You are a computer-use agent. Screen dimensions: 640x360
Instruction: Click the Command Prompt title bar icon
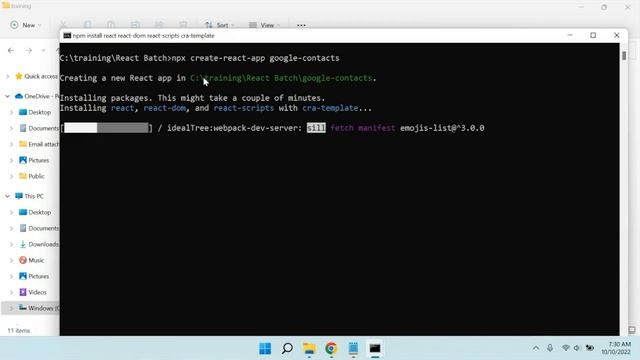coord(67,36)
